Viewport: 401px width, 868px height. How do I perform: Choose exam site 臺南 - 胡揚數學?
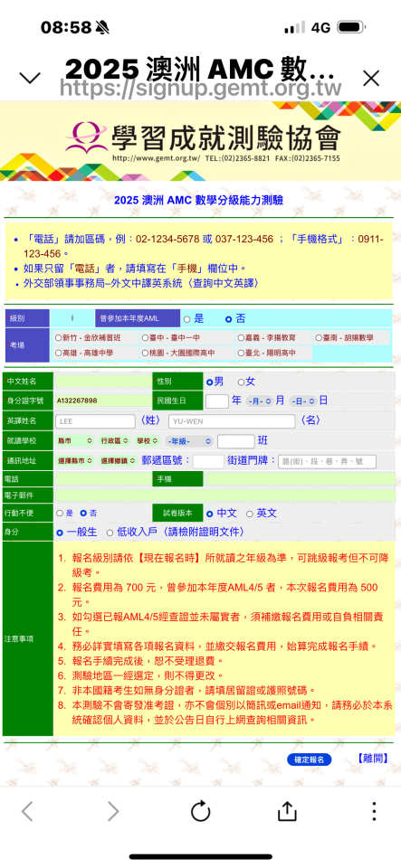pyautogui.click(x=319, y=337)
